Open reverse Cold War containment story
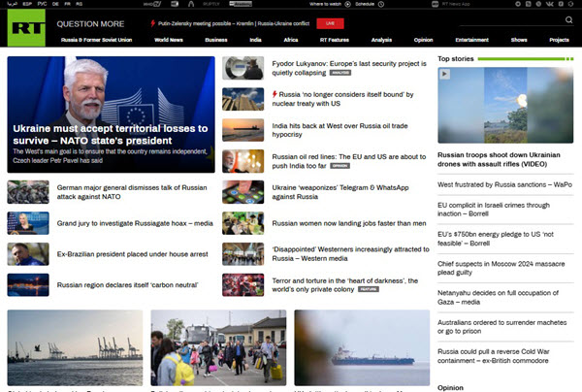The image size is (582, 392). tap(494, 356)
